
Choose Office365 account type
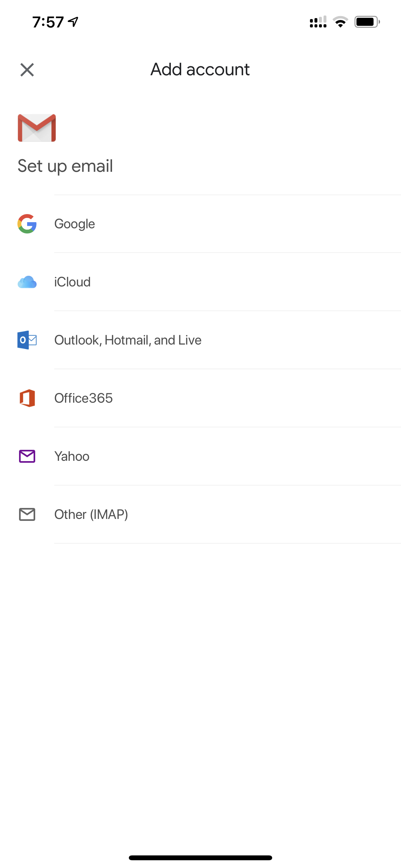[200, 398]
